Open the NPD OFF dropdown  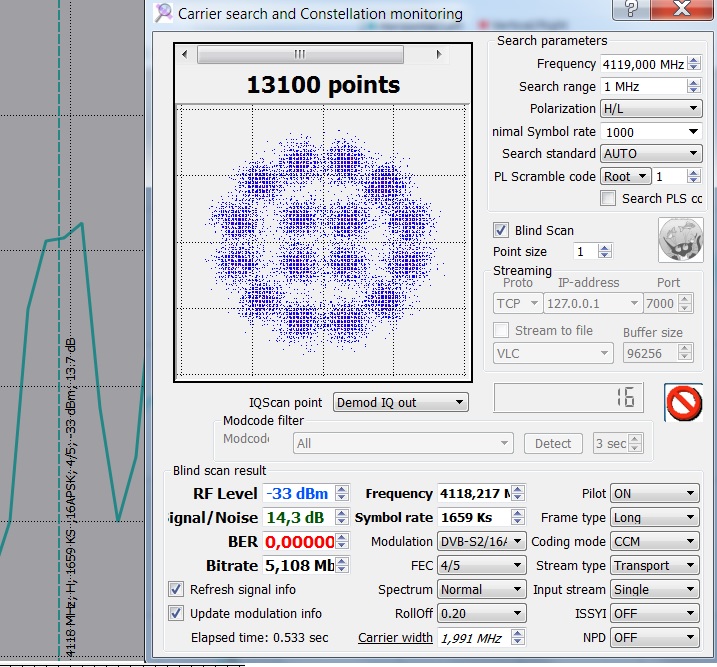tap(655, 637)
